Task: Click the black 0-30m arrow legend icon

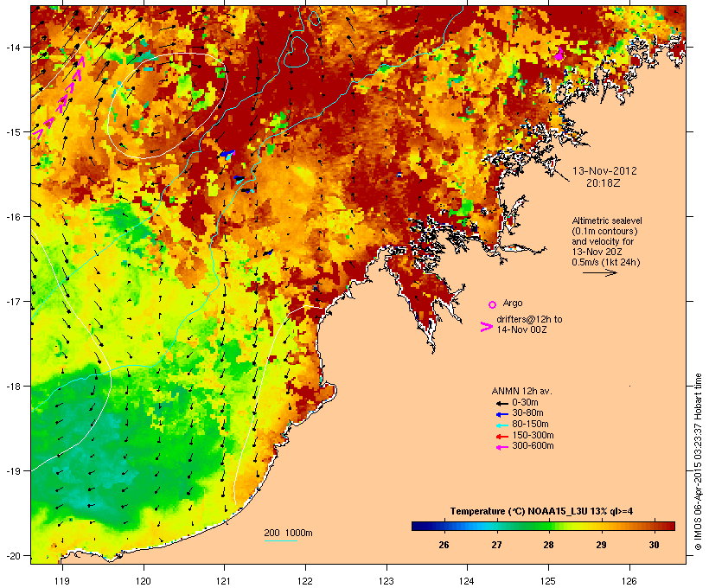Action: (502, 404)
